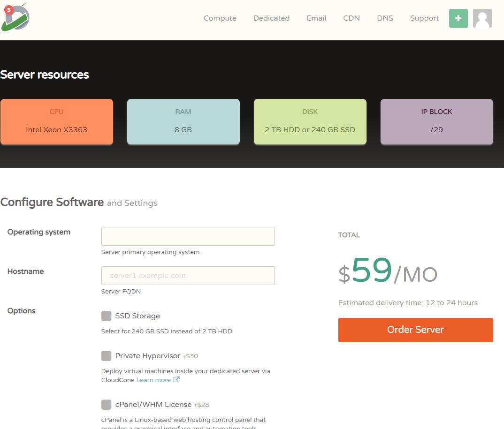Click the 'Server FQDN' hint text
The image size is (504, 429).
point(121,291)
